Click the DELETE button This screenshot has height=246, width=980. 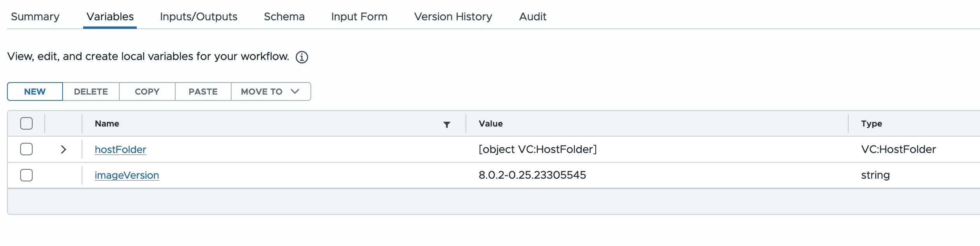[x=91, y=91]
